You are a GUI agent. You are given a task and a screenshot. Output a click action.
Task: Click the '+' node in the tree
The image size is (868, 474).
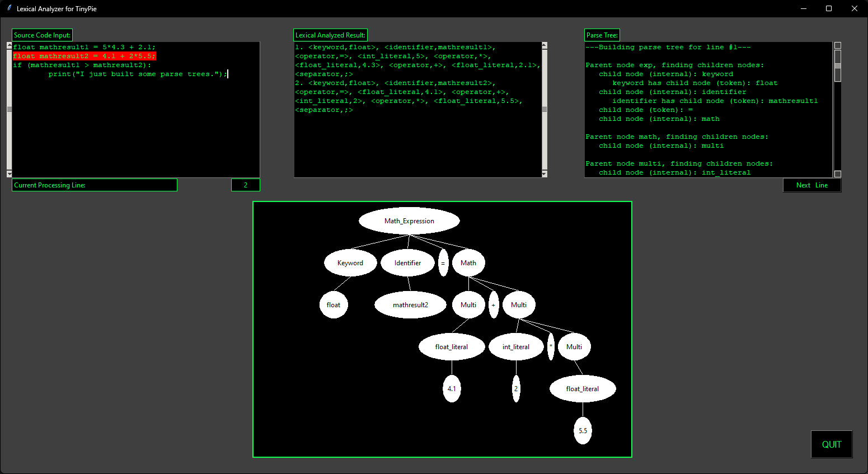click(494, 305)
